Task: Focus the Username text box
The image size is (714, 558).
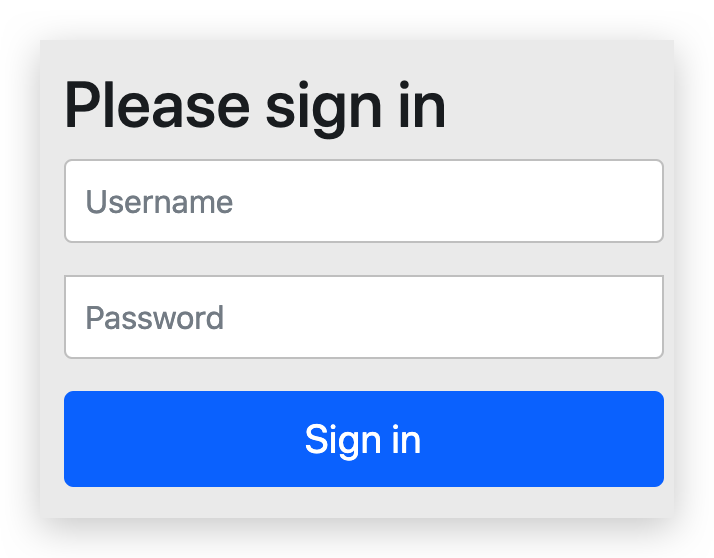Action: tap(363, 201)
